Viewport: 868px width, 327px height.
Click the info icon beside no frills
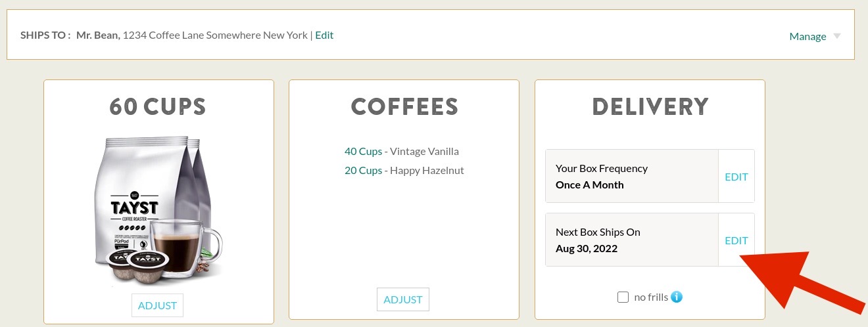coord(677,297)
